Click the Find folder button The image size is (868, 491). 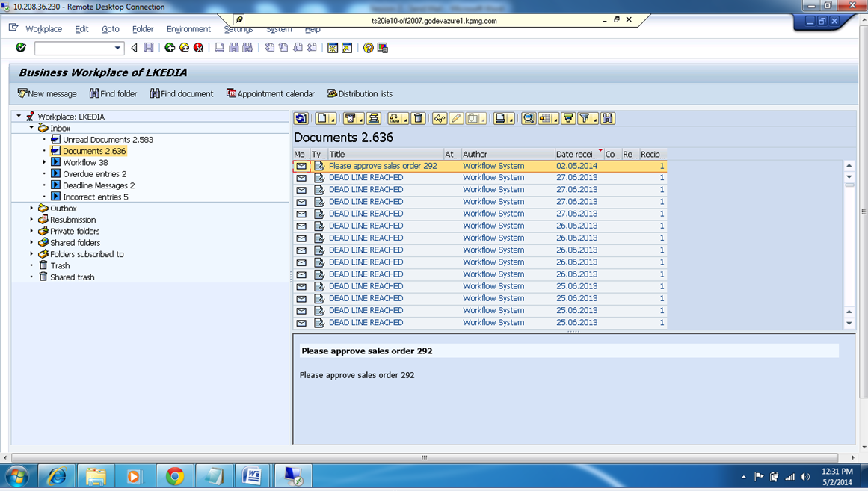[x=113, y=93]
